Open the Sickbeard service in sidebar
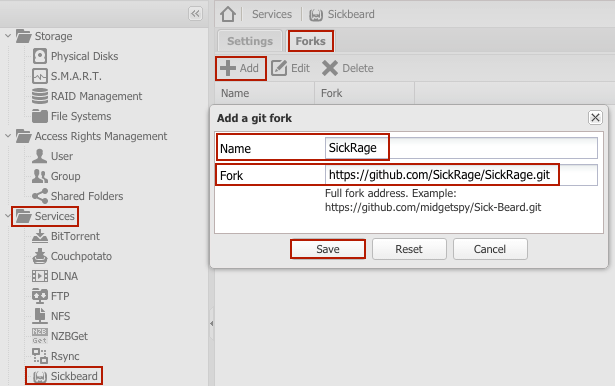Image resolution: width=615 pixels, height=386 pixels. tap(65, 376)
